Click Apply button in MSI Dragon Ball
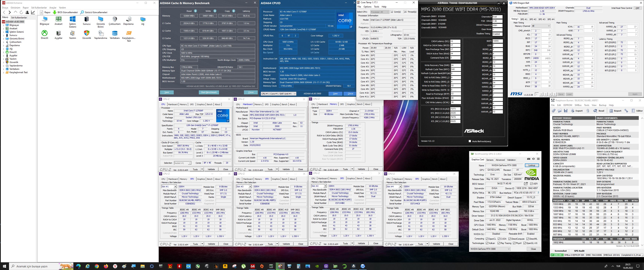The image size is (644, 270). coord(635,94)
